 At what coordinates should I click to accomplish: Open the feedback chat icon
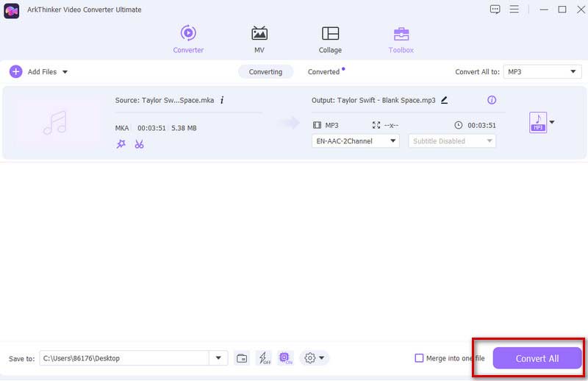[495, 10]
